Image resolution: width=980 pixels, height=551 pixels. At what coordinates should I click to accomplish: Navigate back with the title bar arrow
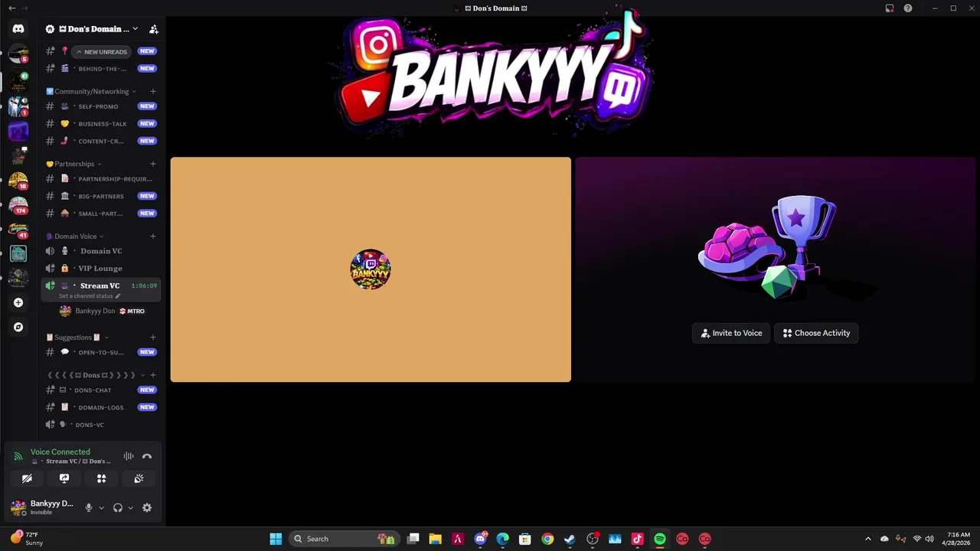click(11, 8)
